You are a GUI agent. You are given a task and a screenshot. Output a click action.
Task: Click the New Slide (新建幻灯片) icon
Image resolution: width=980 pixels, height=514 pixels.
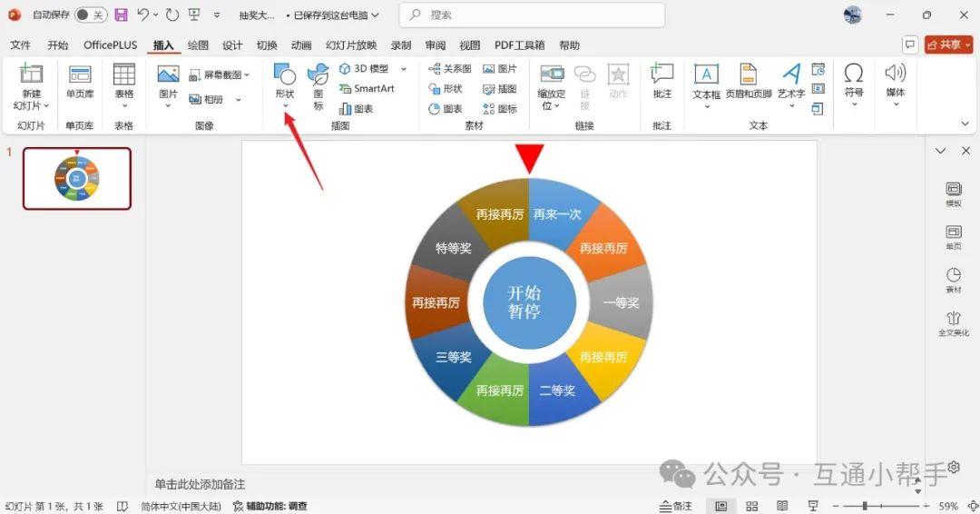(x=31, y=74)
